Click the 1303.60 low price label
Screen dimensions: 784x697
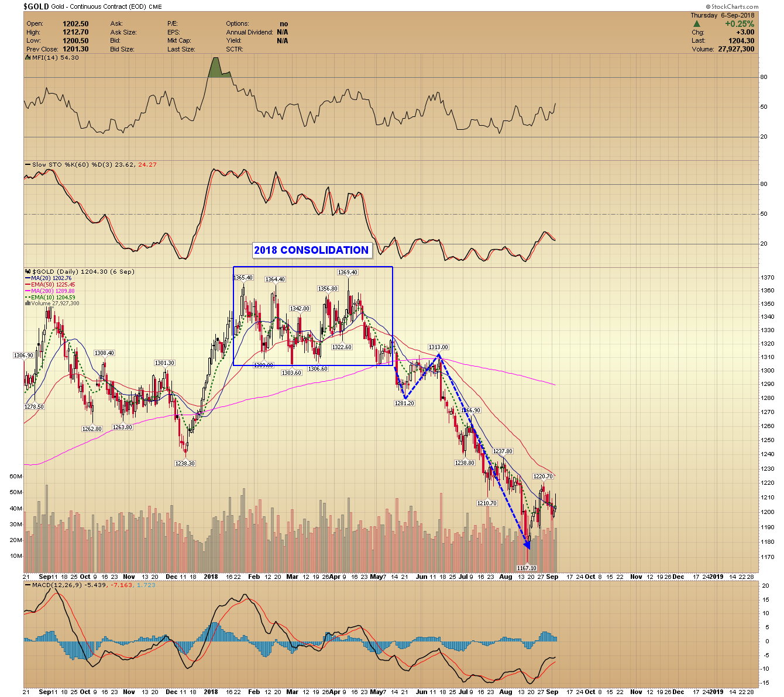click(291, 373)
